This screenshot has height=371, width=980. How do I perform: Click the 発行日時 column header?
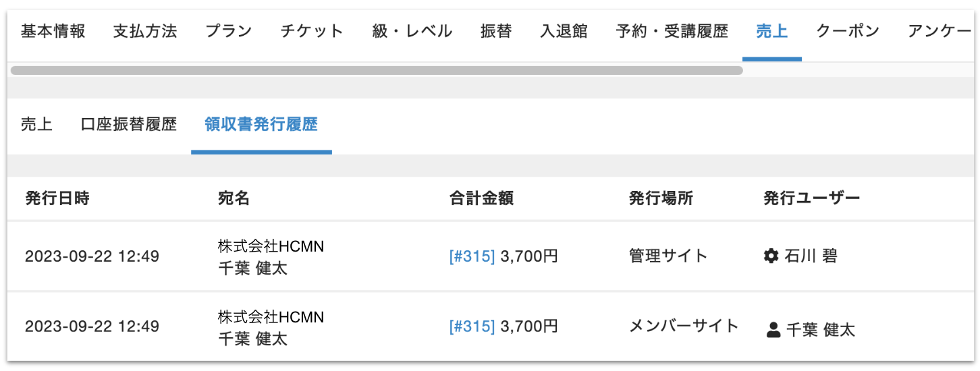pos(57,198)
